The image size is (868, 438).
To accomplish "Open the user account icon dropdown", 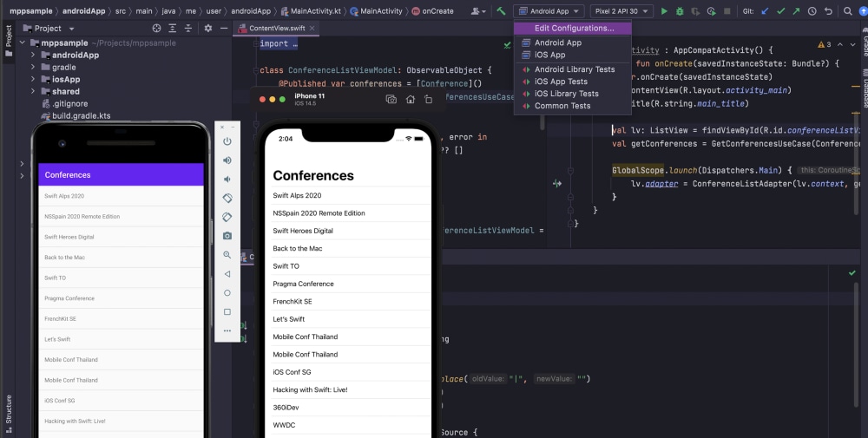I will (x=478, y=11).
